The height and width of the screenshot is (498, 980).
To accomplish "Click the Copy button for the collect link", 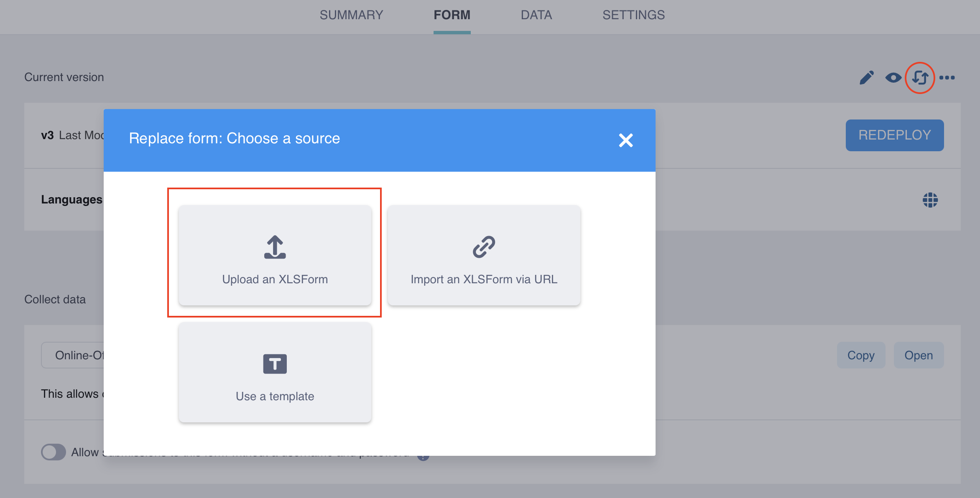I will tap(861, 355).
